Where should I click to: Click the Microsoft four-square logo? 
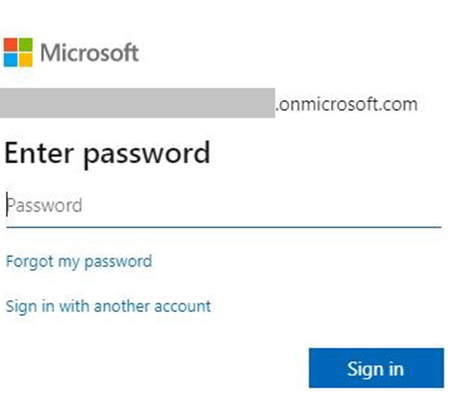pos(18,52)
